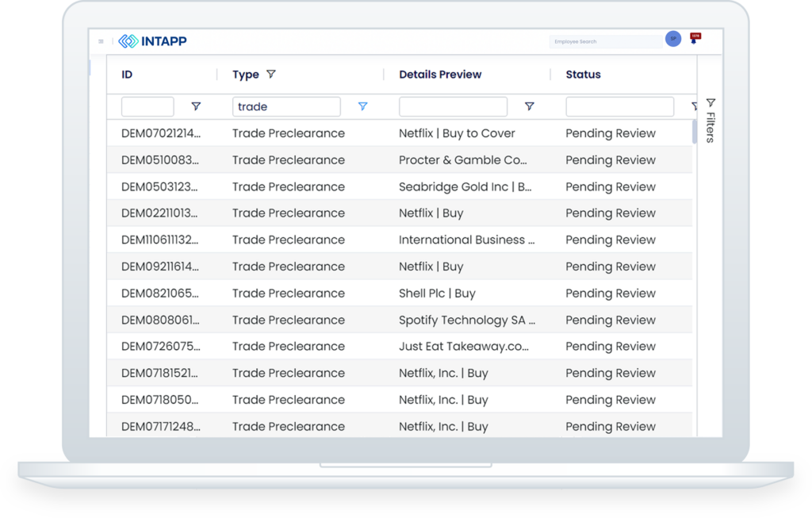Click the funnel icon in the ID filter row

click(x=196, y=106)
